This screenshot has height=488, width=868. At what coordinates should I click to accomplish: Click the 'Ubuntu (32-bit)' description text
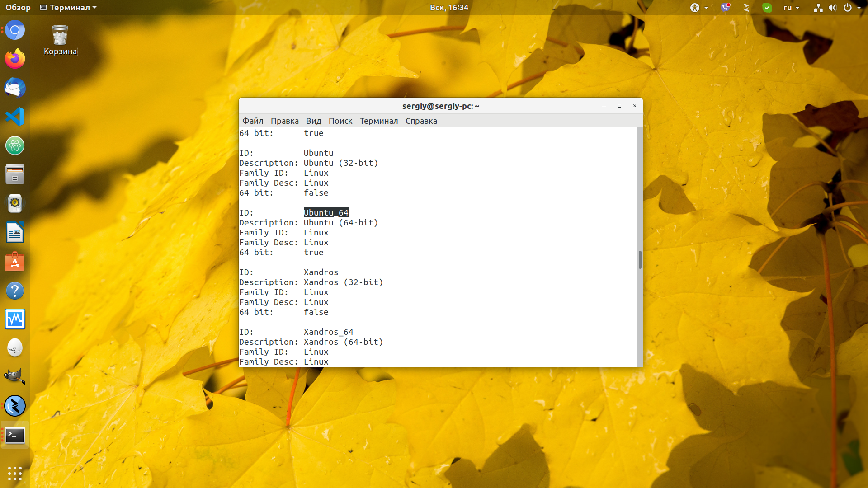(x=341, y=163)
